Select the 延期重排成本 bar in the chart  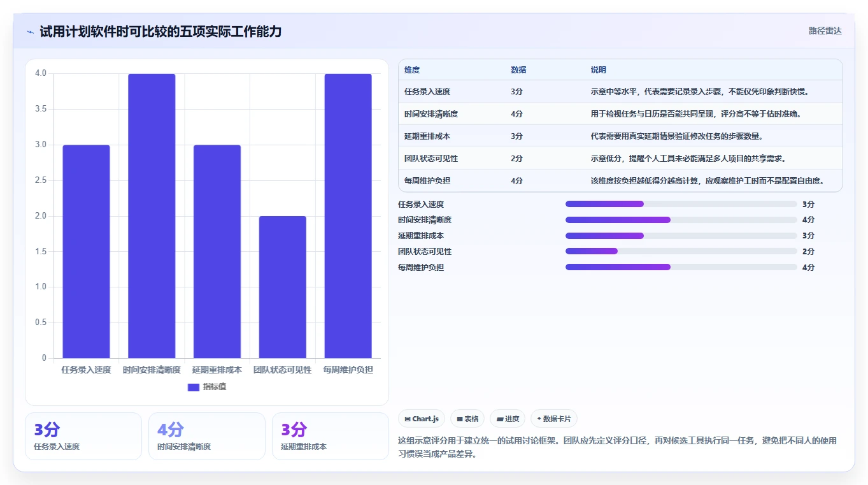[x=217, y=251]
